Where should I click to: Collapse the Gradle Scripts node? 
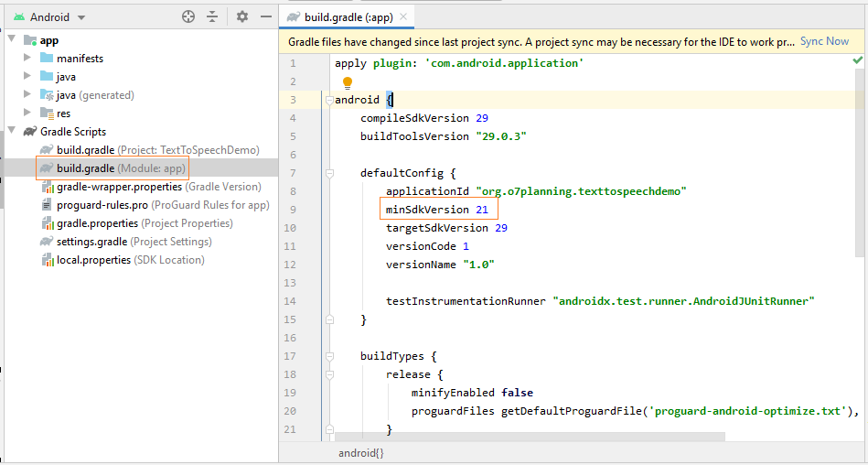pyautogui.click(x=12, y=131)
